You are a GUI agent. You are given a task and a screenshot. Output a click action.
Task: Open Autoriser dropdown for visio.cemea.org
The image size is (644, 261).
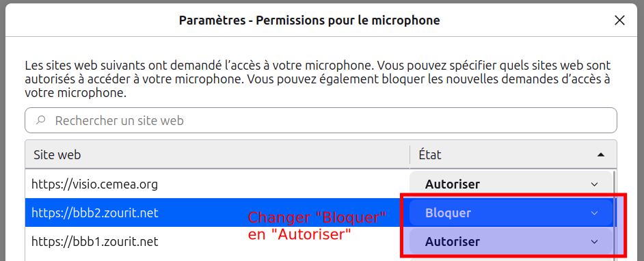511,184
